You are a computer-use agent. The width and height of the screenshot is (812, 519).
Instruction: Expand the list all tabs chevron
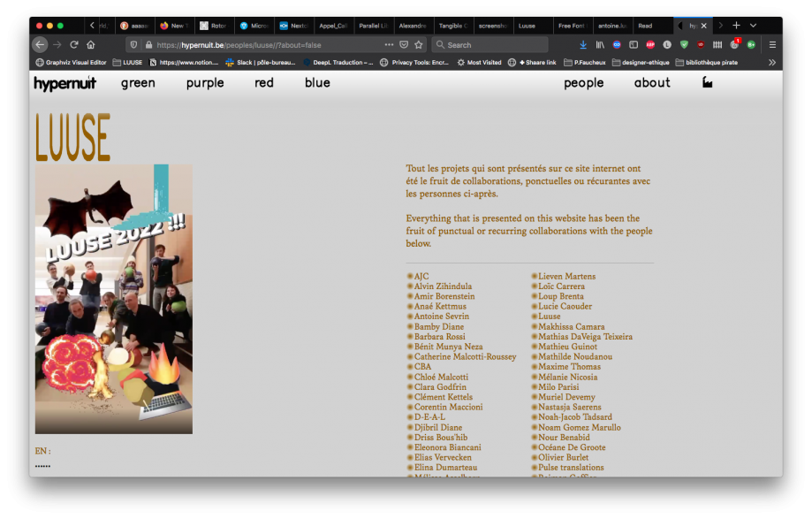753,26
